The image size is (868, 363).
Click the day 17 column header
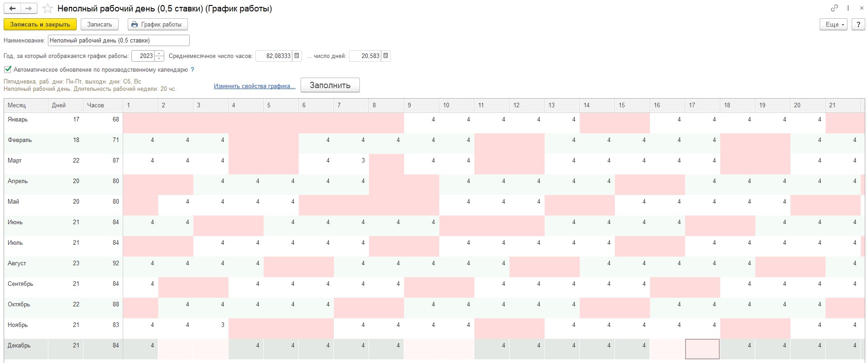point(702,105)
